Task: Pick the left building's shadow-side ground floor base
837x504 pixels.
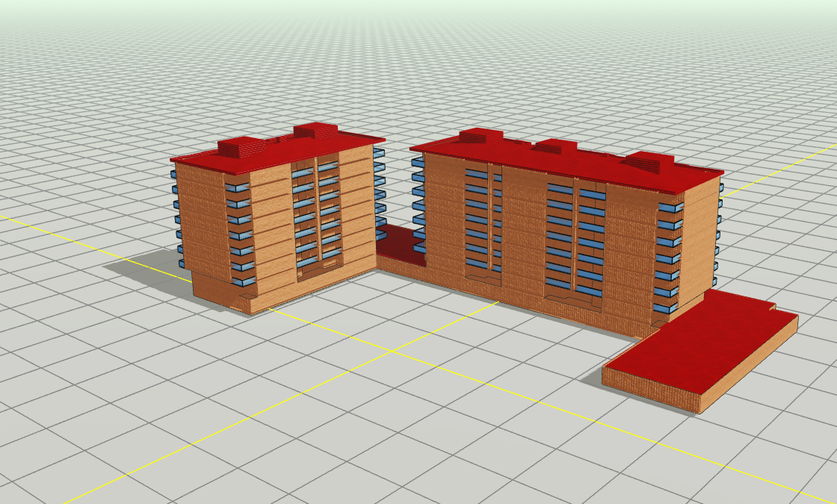Action: click(221, 292)
